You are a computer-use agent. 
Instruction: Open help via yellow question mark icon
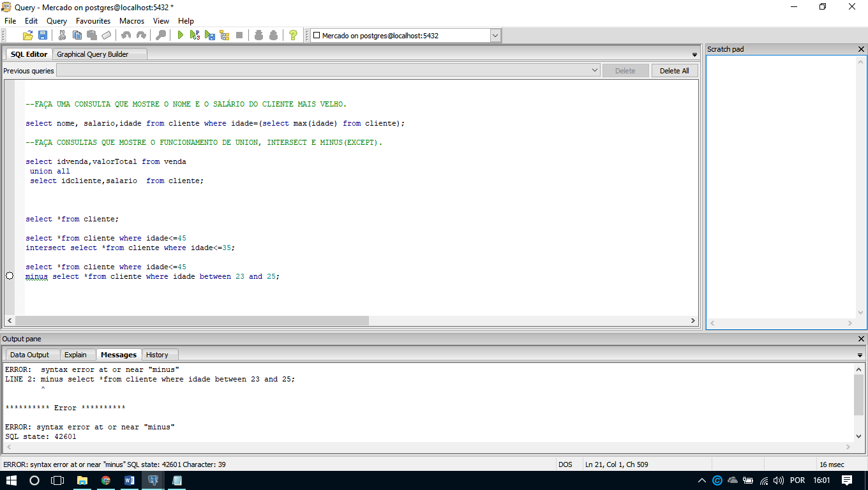pyautogui.click(x=293, y=36)
